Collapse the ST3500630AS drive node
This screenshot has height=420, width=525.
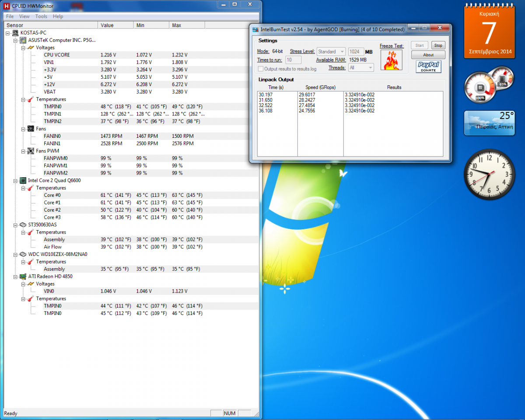pos(15,224)
